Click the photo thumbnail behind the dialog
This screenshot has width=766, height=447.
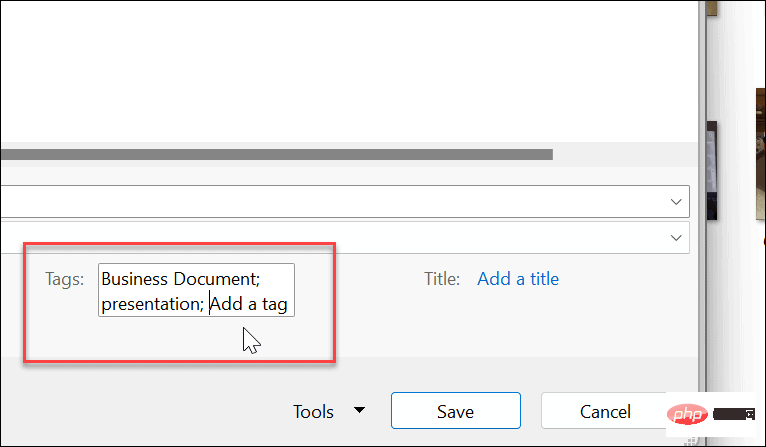pos(713,160)
